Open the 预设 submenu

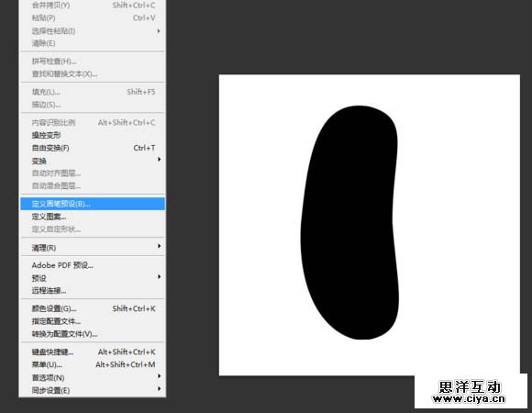[93, 278]
